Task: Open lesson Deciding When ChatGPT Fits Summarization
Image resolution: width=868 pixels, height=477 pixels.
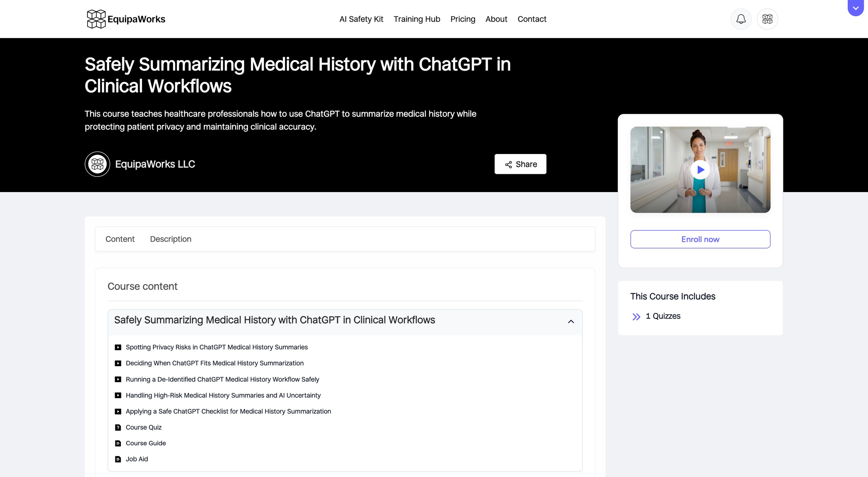Action: 214,363
